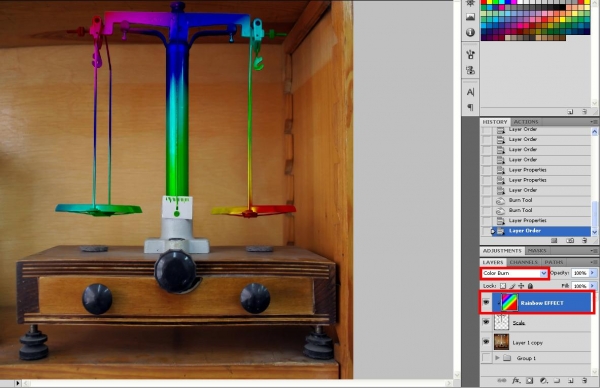
Task: Click the delete swatch trash icon
Action: click(x=584, y=112)
